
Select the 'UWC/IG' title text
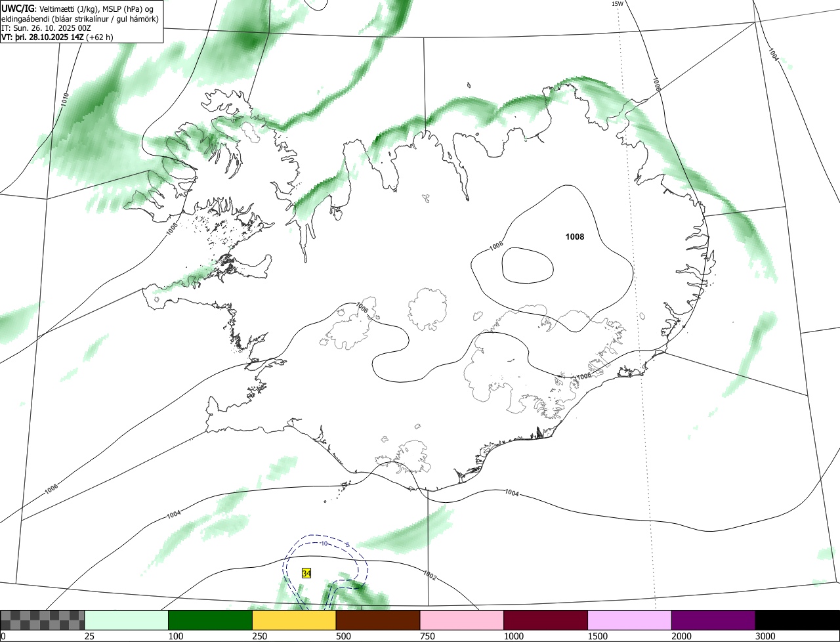[x=17, y=8]
